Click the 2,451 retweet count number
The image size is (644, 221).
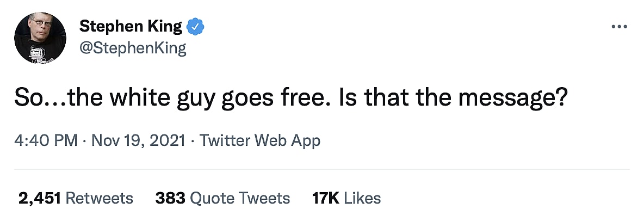39,198
